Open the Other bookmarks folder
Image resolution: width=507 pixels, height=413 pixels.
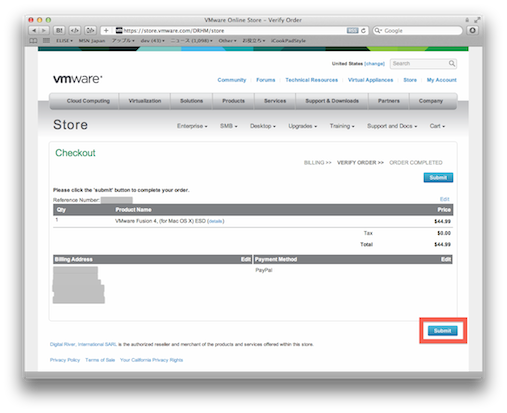click(227, 41)
